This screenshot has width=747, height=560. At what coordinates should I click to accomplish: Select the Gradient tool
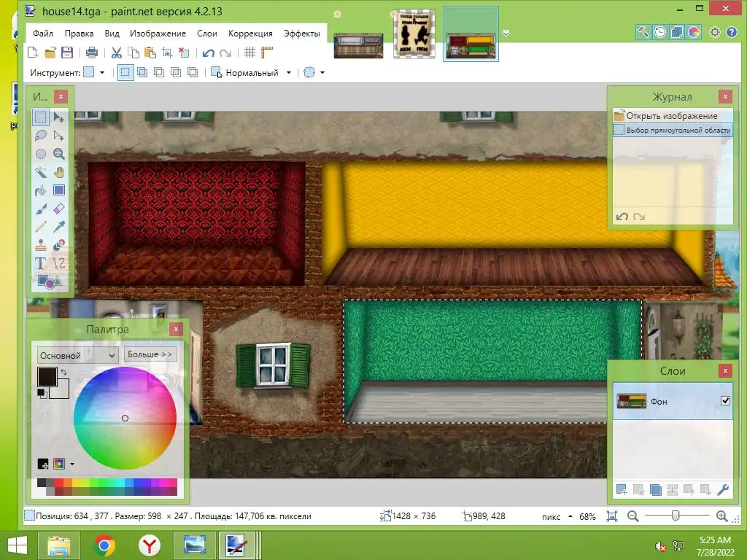pos(59,190)
